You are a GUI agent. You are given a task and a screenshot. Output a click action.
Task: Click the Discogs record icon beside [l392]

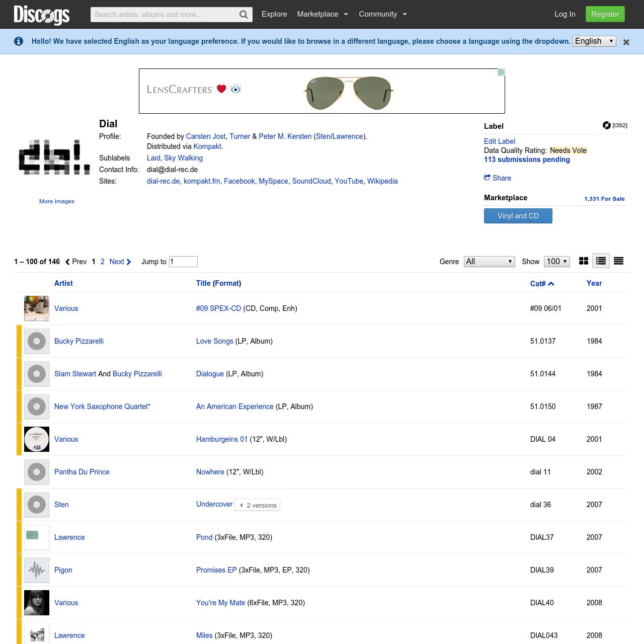[607, 125]
